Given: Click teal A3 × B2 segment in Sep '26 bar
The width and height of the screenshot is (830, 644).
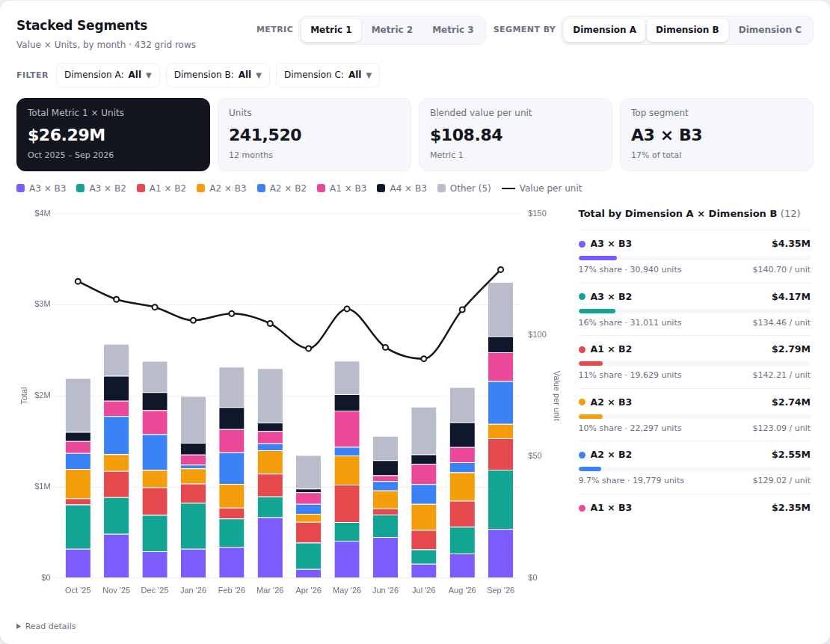Looking at the screenshot, I should pos(501,500).
